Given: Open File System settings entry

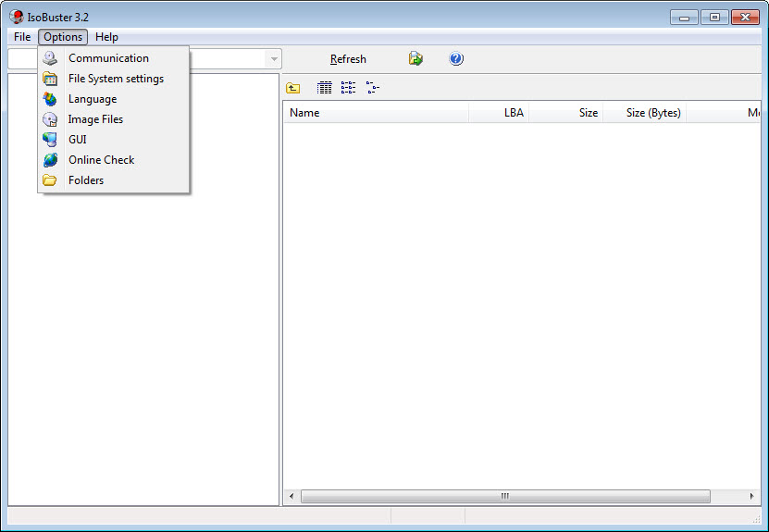Looking at the screenshot, I should (x=113, y=79).
